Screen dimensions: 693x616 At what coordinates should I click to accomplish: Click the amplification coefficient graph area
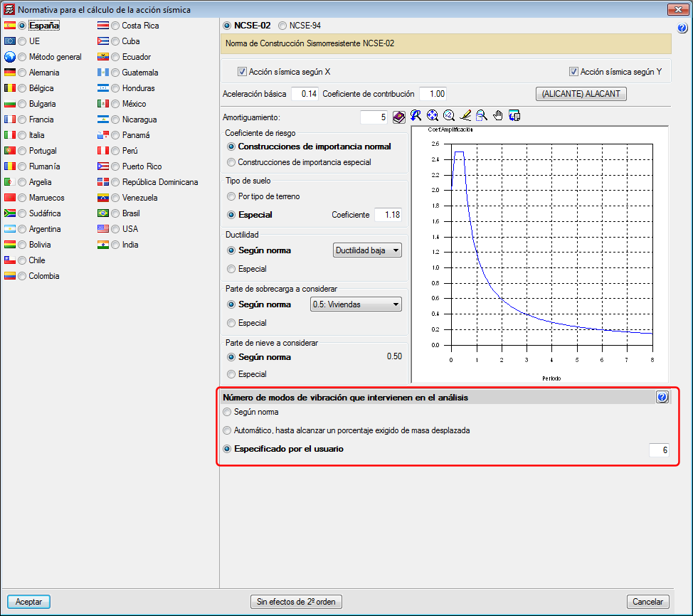pos(539,255)
